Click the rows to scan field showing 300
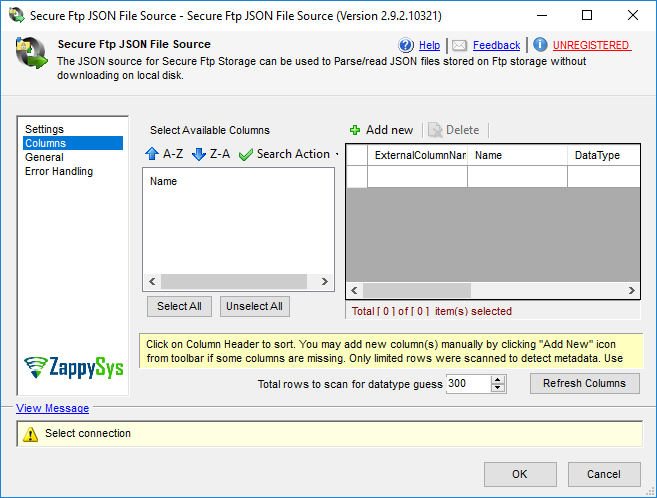 click(x=468, y=384)
